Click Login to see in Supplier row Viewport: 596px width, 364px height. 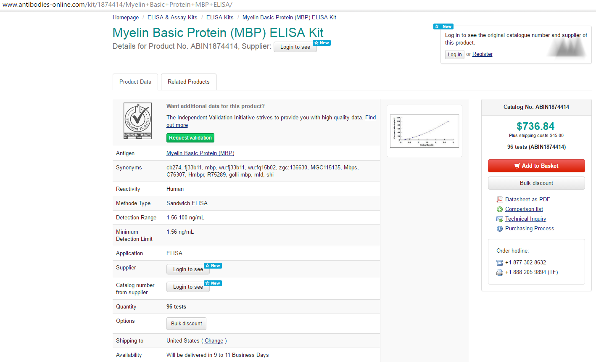188,269
